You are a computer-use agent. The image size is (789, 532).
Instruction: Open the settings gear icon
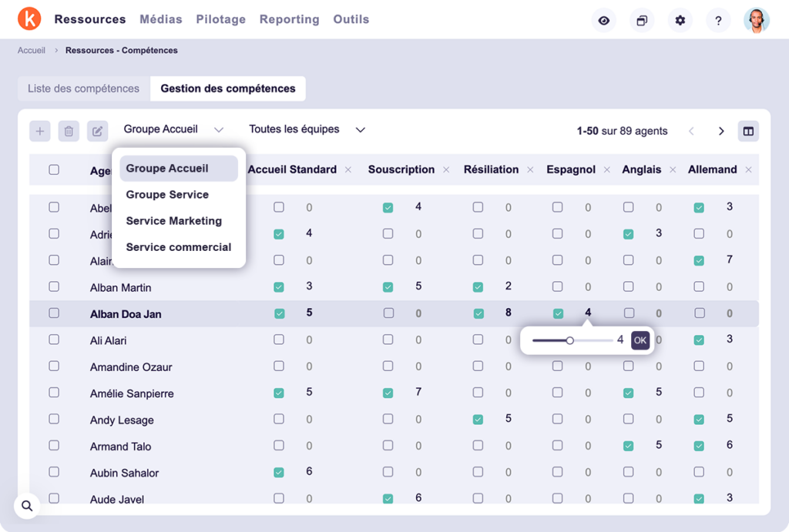tap(680, 21)
